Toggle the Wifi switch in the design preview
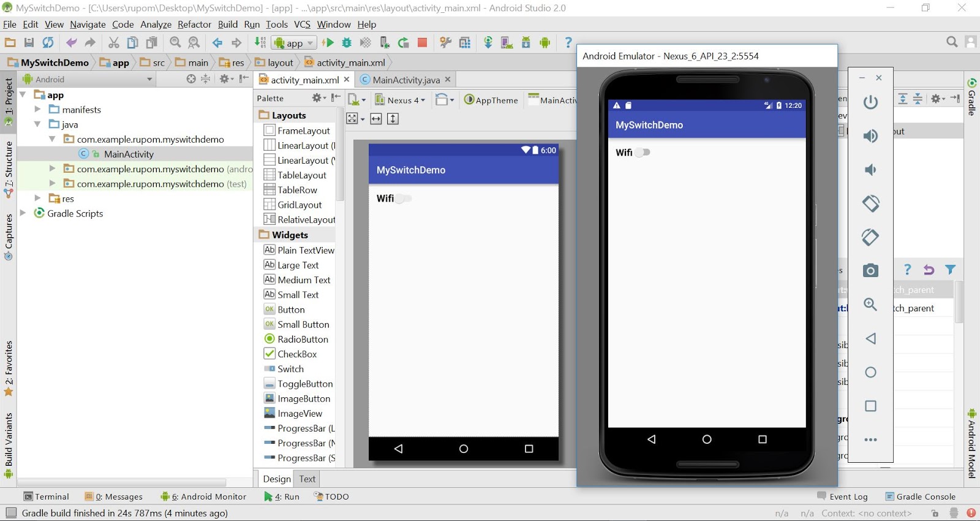The height and width of the screenshot is (521, 980). (x=404, y=198)
